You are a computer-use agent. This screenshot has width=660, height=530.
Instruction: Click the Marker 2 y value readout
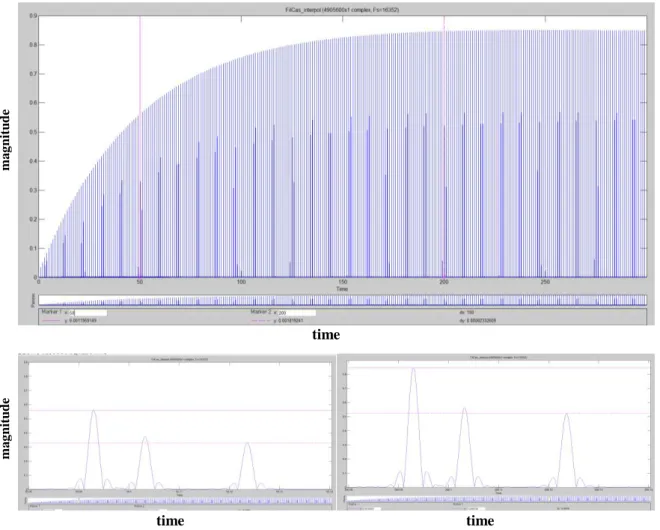[288, 321]
